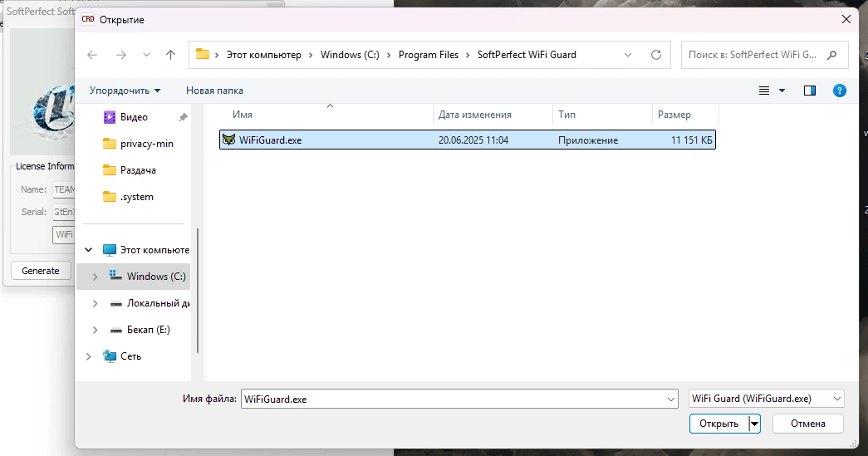Image resolution: width=868 pixels, height=456 pixels.
Task: Click the Name field in keygen window
Action: [64, 189]
